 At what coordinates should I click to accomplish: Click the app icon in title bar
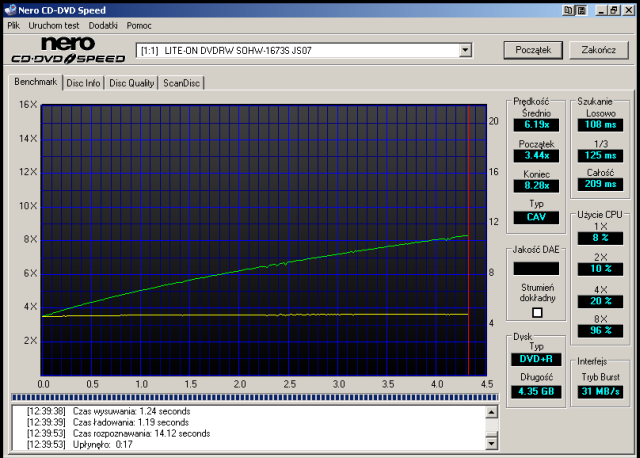point(10,10)
